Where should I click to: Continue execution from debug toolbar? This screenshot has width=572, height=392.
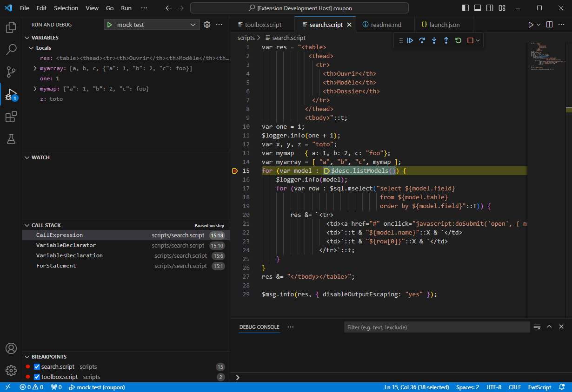410,40
